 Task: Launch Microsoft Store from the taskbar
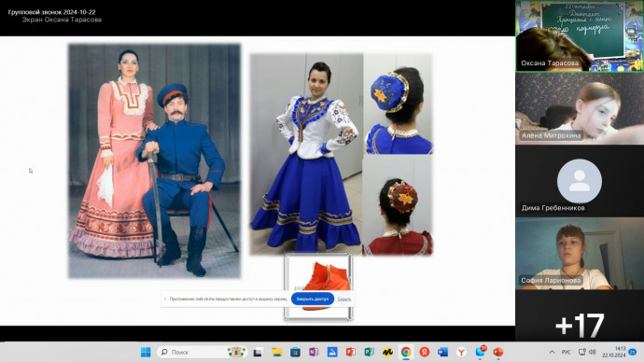click(x=295, y=352)
